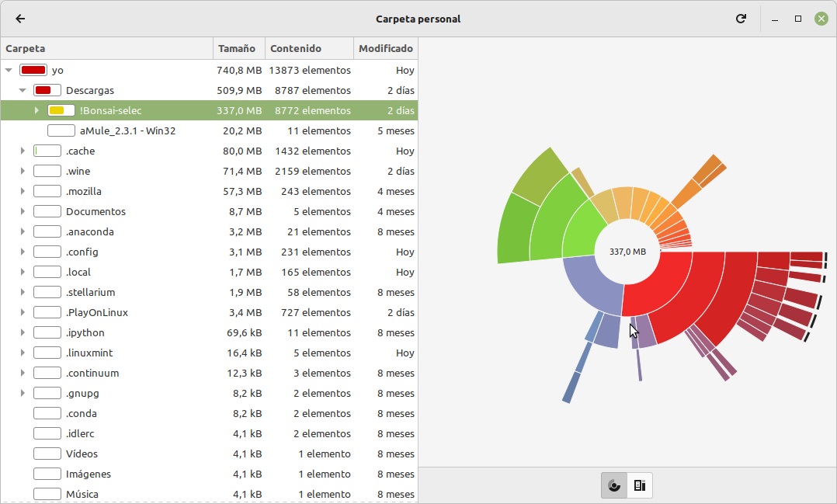Click the back arrow in the header
This screenshot has height=504, width=837.
pyautogui.click(x=20, y=19)
